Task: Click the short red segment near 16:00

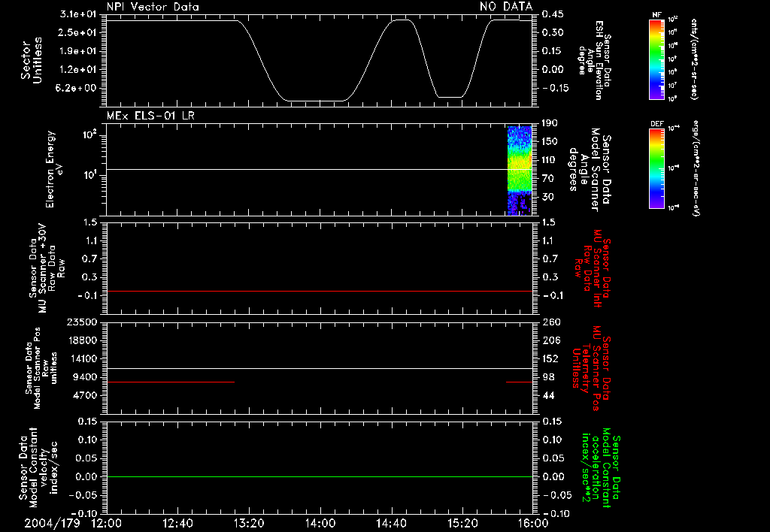Action: (x=519, y=382)
